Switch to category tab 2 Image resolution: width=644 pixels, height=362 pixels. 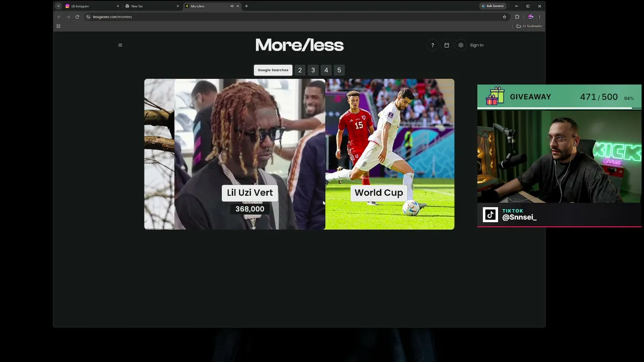click(x=300, y=70)
